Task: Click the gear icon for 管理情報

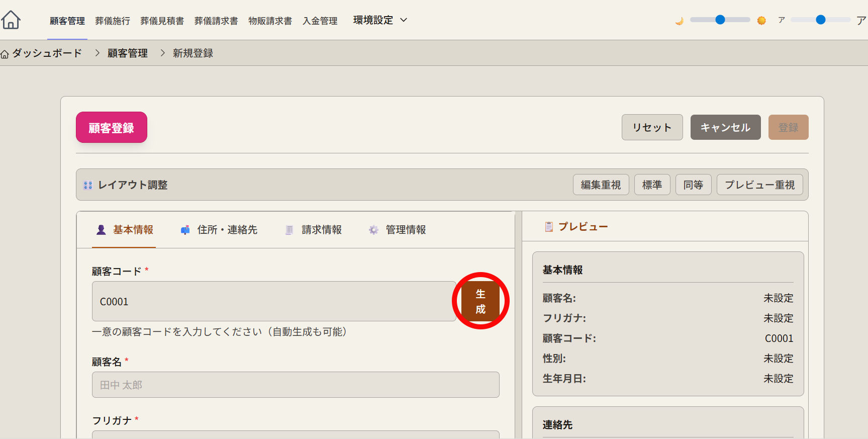Action: 373,230
